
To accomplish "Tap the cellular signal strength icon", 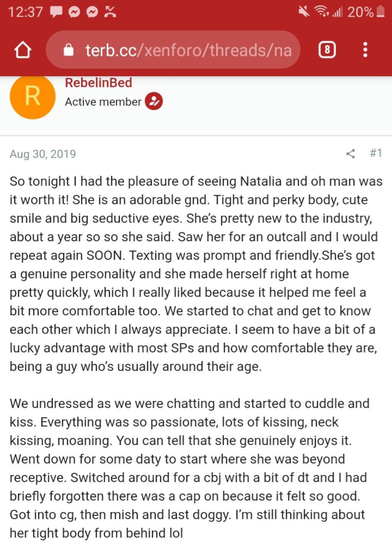I will tap(337, 13).
